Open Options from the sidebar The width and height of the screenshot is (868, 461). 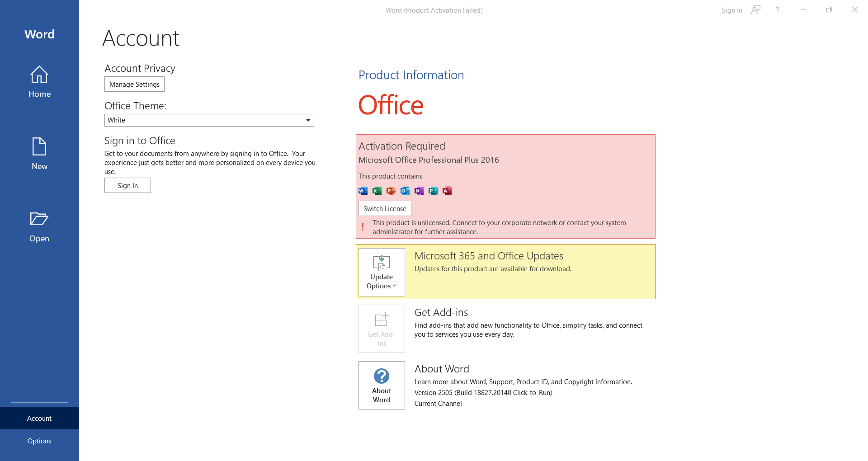point(39,441)
